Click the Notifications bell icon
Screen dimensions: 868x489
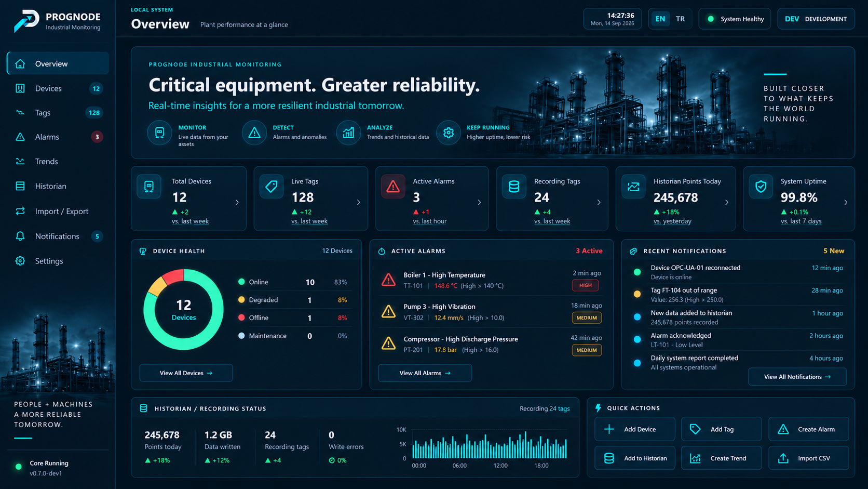20,236
